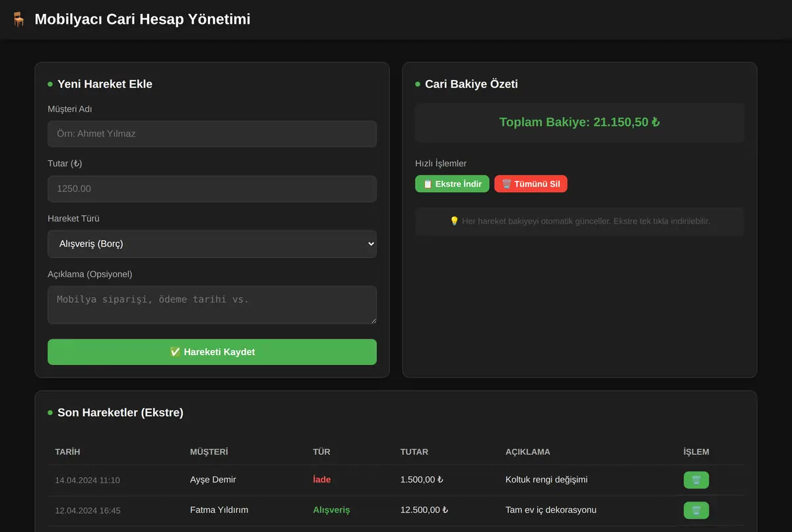This screenshot has height=532, width=792.
Task: Click the AÇIKLAMA column header
Action: (x=527, y=452)
